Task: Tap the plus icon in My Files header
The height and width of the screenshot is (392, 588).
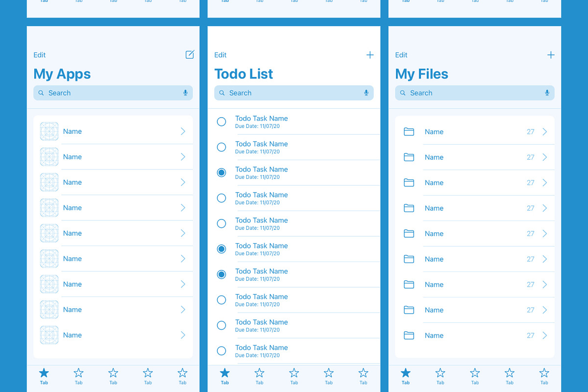Action: [x=551, y=55]
